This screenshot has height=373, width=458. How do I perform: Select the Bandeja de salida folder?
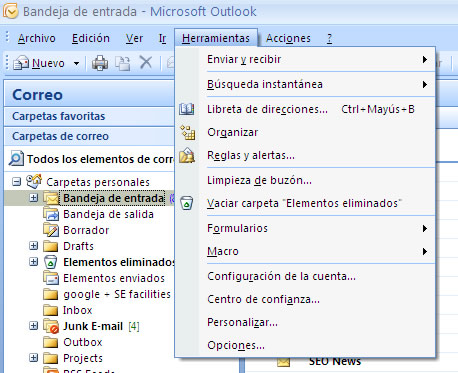click(x=108, y=214)
